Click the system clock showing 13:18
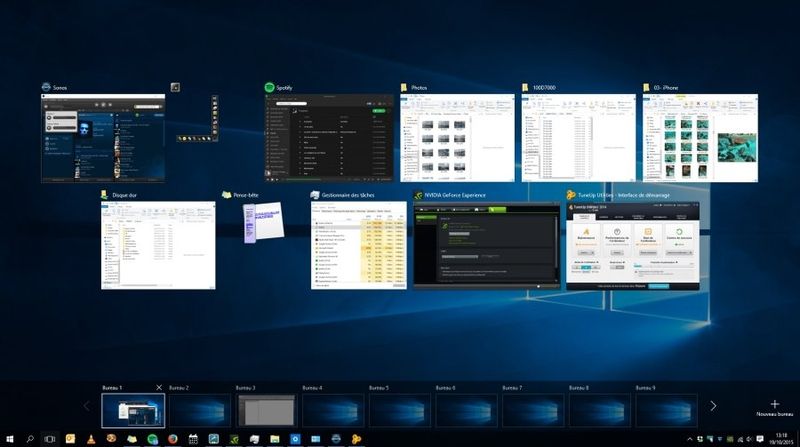 (780, 438)
